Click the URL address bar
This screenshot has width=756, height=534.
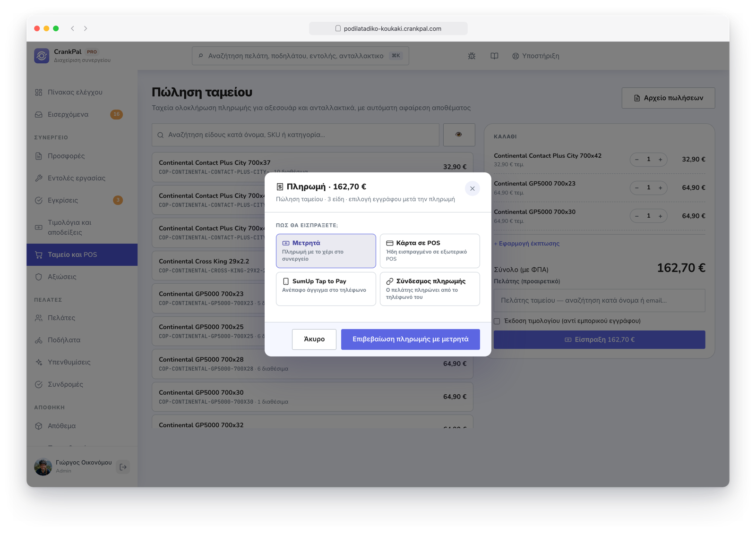coord(388,28)
